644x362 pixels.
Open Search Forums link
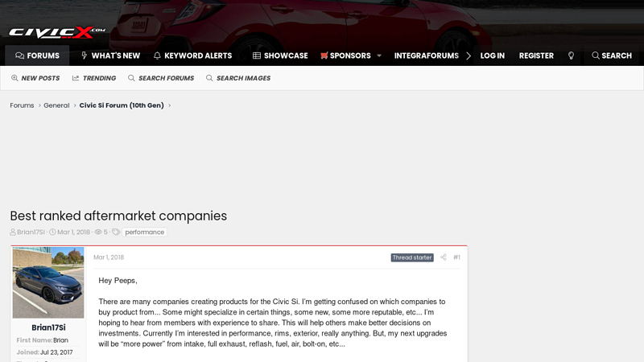tap(161, 78)
